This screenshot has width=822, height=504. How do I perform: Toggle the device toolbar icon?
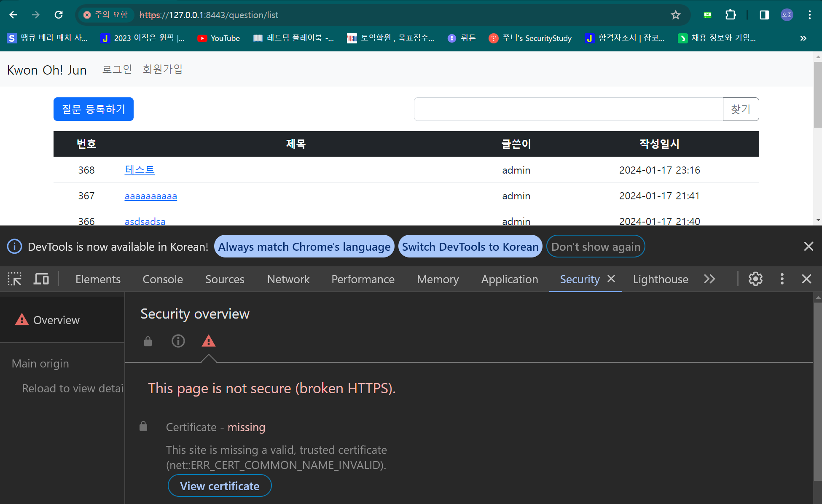tap(41, 279)
